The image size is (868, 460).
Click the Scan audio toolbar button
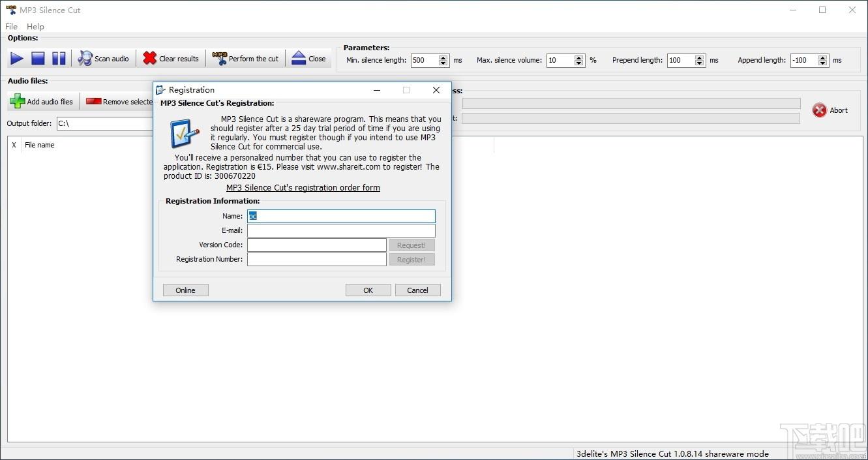point(104,59)
